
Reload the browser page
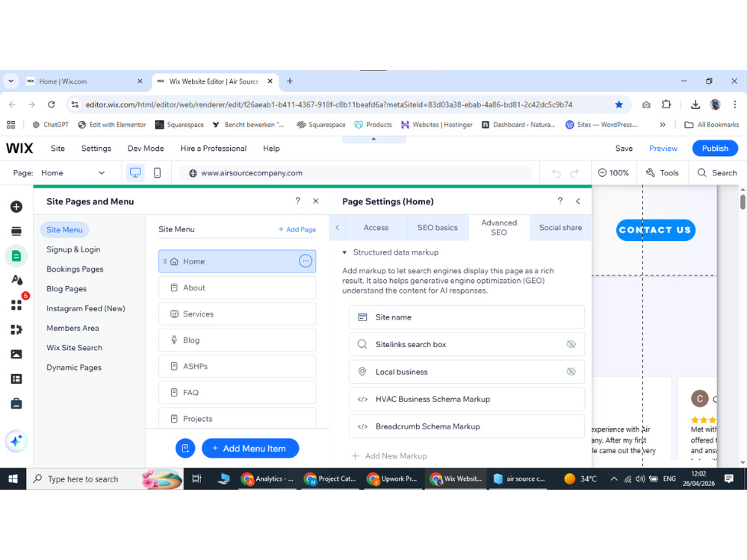(x=52, y=105)
